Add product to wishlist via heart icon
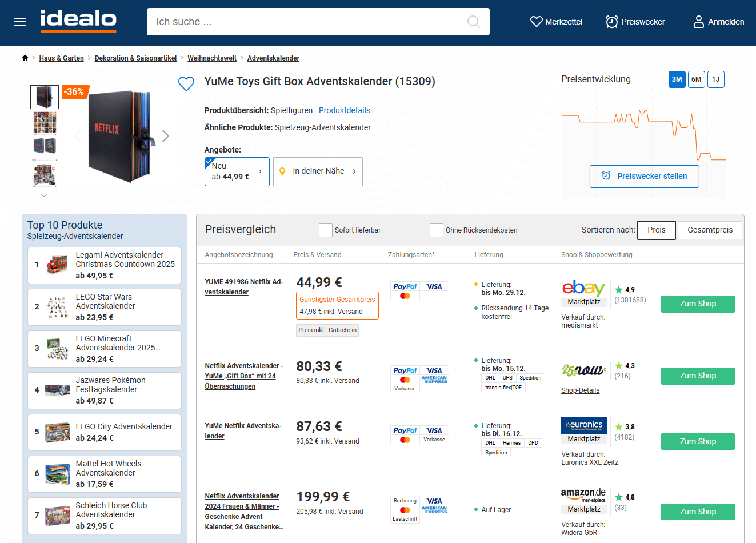The height and width of the screenshot is (543, 756). 186,84
